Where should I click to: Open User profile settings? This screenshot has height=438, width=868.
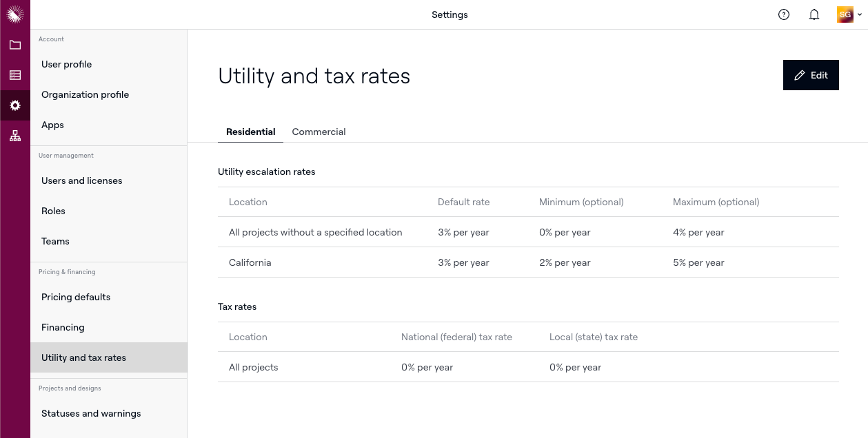coord(67,64)
